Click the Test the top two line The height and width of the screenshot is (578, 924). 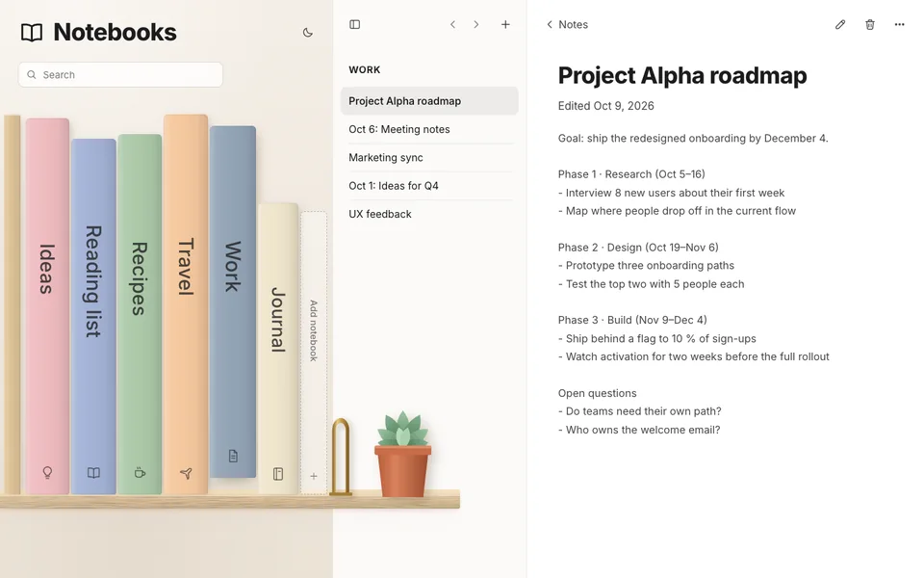pyautogui.click(x=652, y=283)
